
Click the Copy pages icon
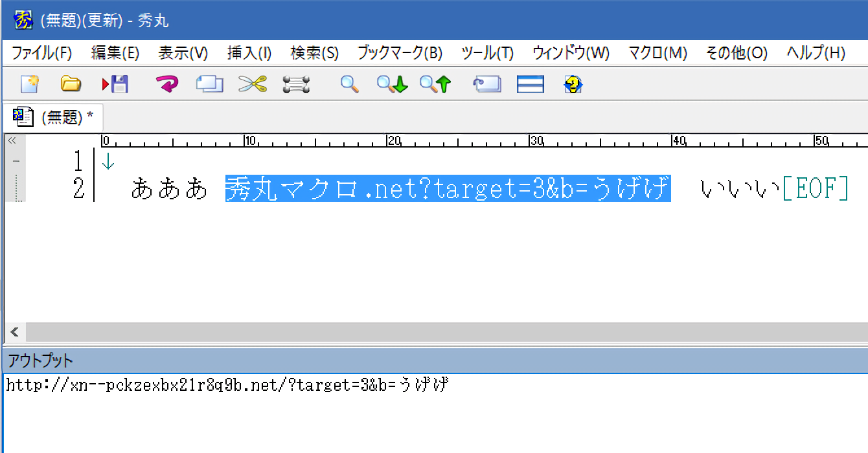pyautogui.click(x=209, y=84)
